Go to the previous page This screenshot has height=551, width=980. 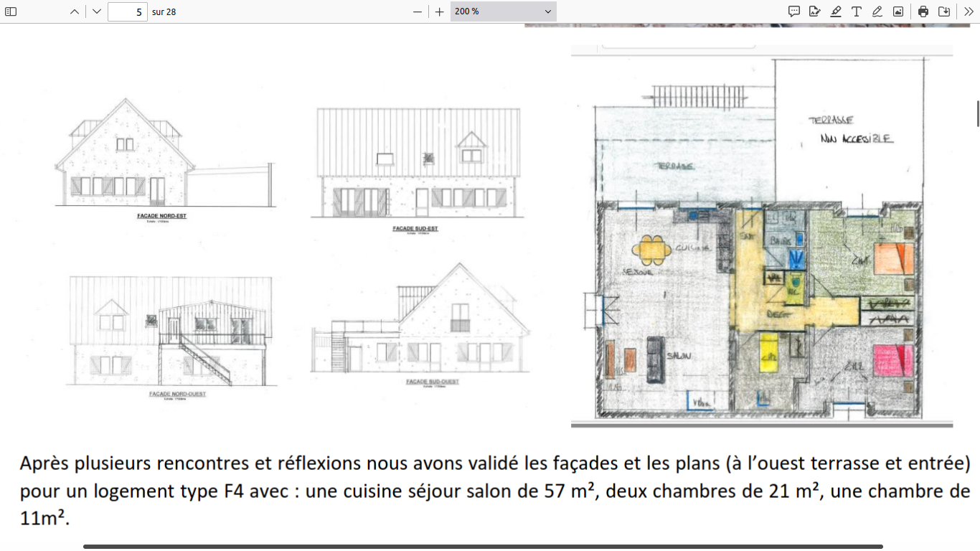point(75,11)
